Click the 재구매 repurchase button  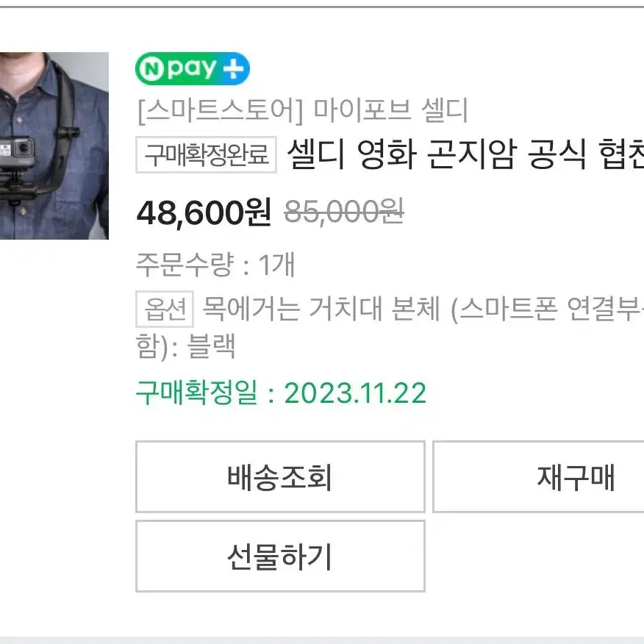(x=538, y=476)
